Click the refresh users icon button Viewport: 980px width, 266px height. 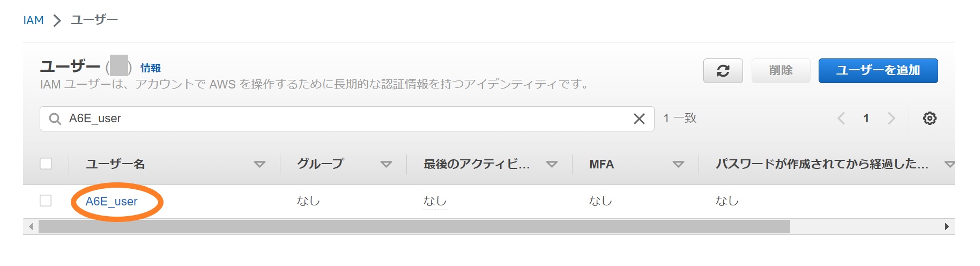[723, 71]
